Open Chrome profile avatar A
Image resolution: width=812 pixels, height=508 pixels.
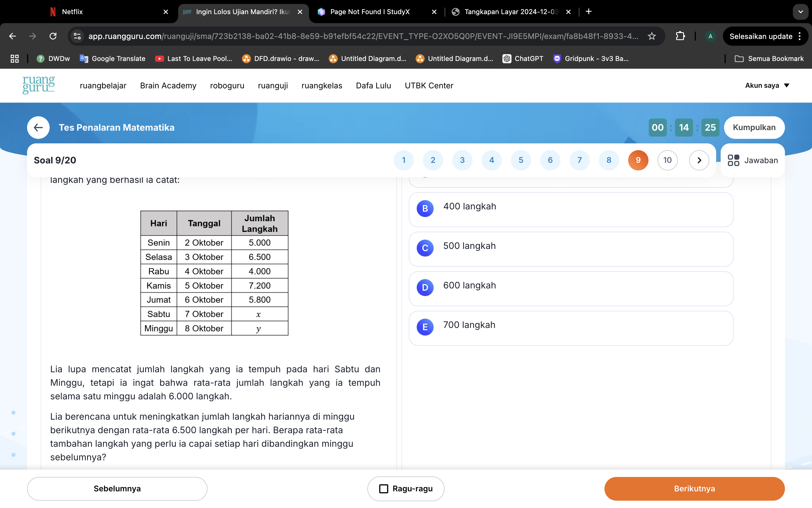coord(710,36)
